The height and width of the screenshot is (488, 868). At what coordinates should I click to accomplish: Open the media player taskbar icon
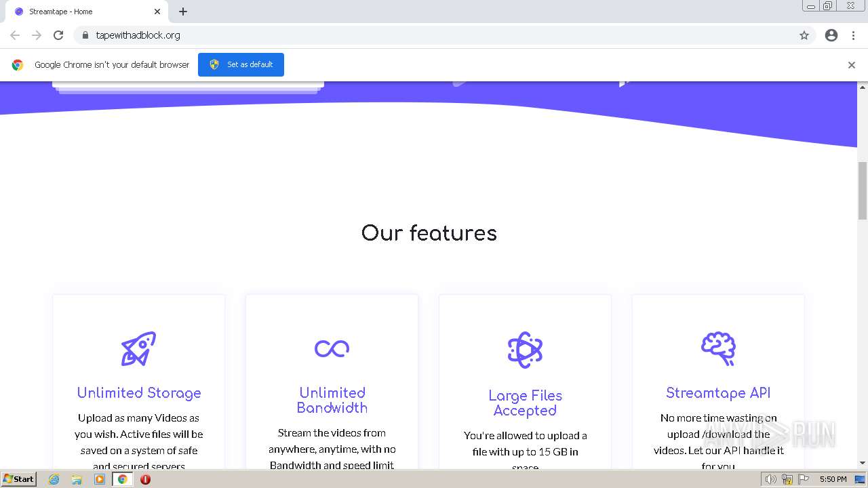point(100,479)
